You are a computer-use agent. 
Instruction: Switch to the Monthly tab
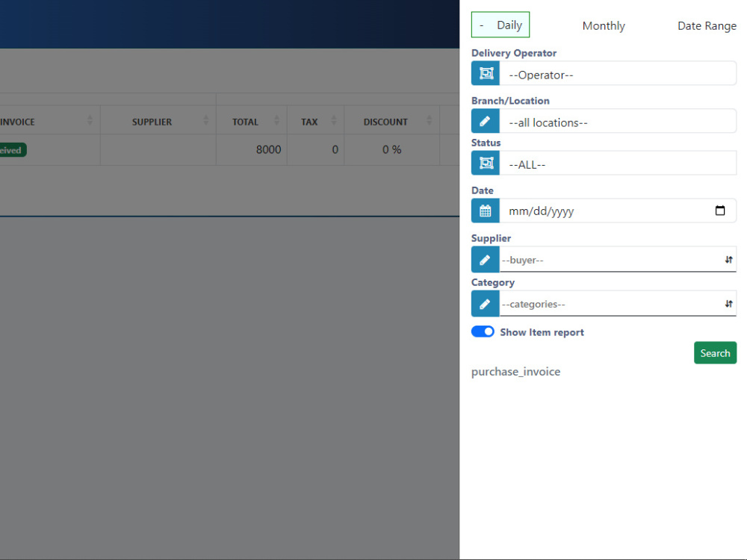click(x=603, y=25)
